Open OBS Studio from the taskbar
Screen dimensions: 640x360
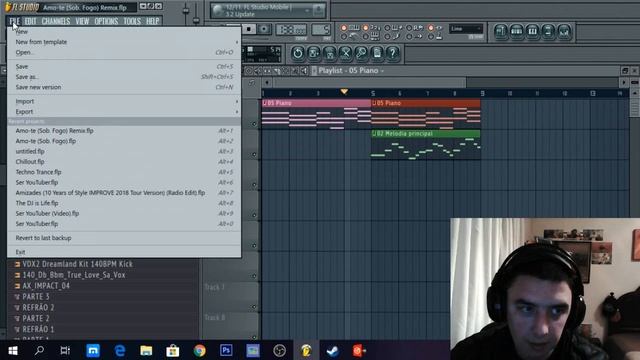(x=279, y=350)
